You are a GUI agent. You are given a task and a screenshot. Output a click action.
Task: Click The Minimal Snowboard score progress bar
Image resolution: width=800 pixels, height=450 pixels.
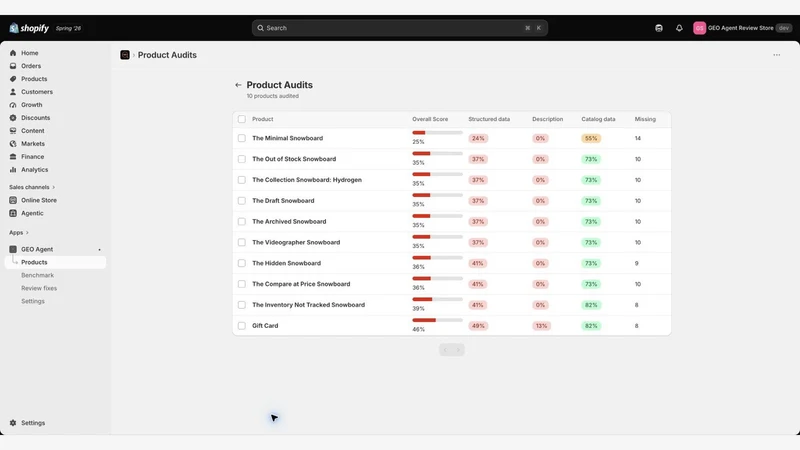[437, 133]
